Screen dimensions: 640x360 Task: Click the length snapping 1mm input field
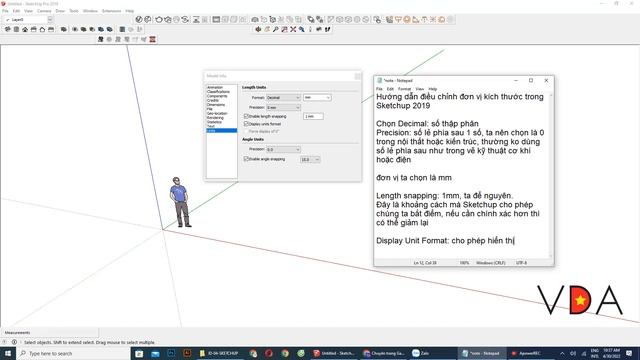pos(313,116)
